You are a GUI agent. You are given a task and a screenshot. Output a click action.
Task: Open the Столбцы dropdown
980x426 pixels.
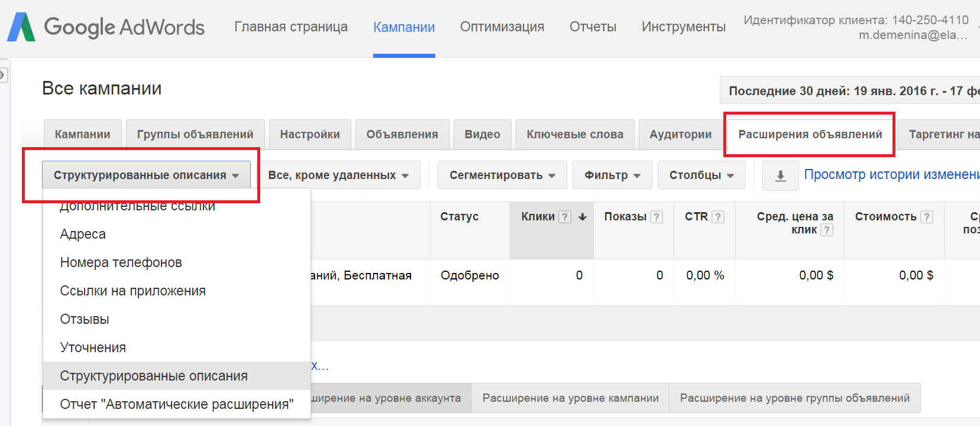(x=701, y=175)
